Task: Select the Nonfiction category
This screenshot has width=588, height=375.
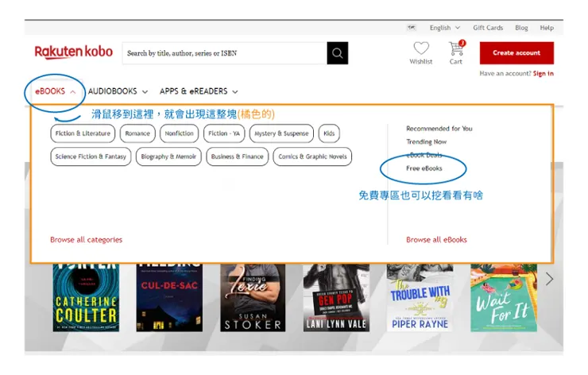Action: pos(179,133)
